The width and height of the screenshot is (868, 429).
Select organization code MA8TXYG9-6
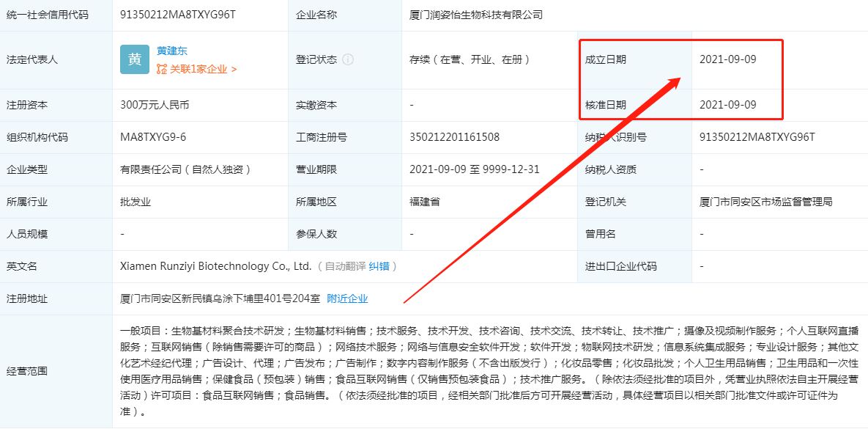click(153, 137)
